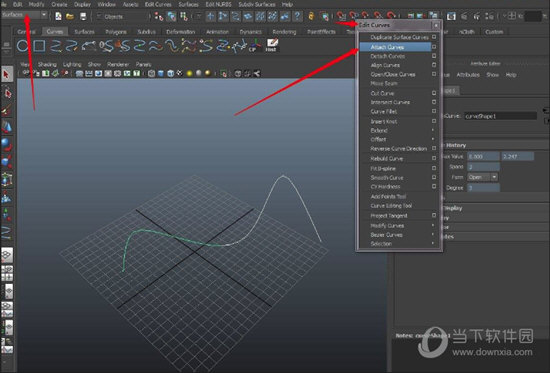Click the question mark help icon in status line

pos(297,16)
